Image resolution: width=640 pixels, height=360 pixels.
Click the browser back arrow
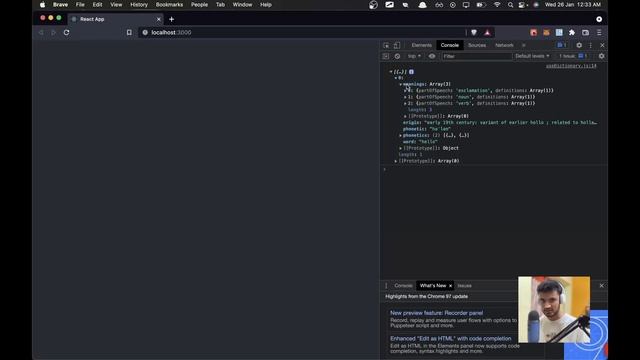click(x=41, y=33)
